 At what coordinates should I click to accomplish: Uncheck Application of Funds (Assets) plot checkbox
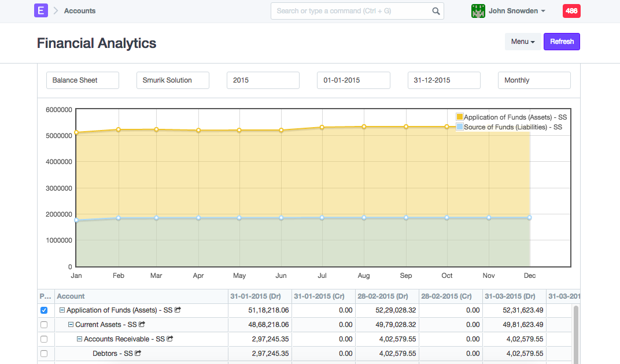pos(44,310)
